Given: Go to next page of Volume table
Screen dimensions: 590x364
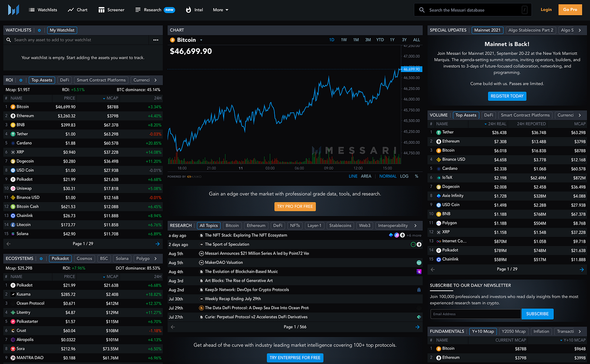Looking at the screenshot, I should click(x=582, y=269).
